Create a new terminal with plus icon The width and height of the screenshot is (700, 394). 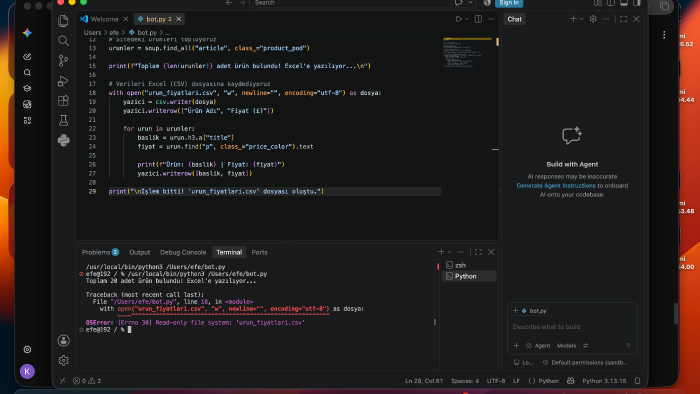click(441, 252)
